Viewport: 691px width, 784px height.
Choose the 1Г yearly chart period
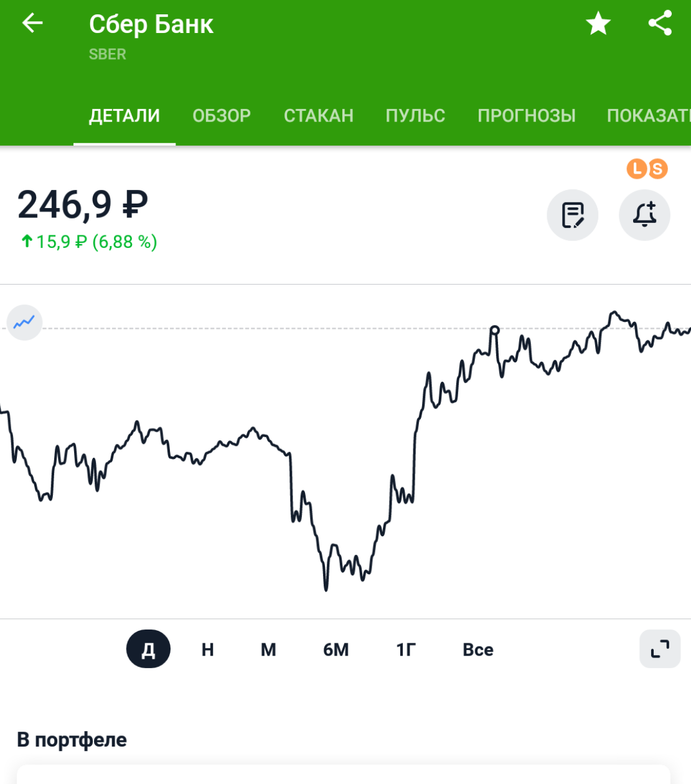pyautogui.click(x=406, y=649)
